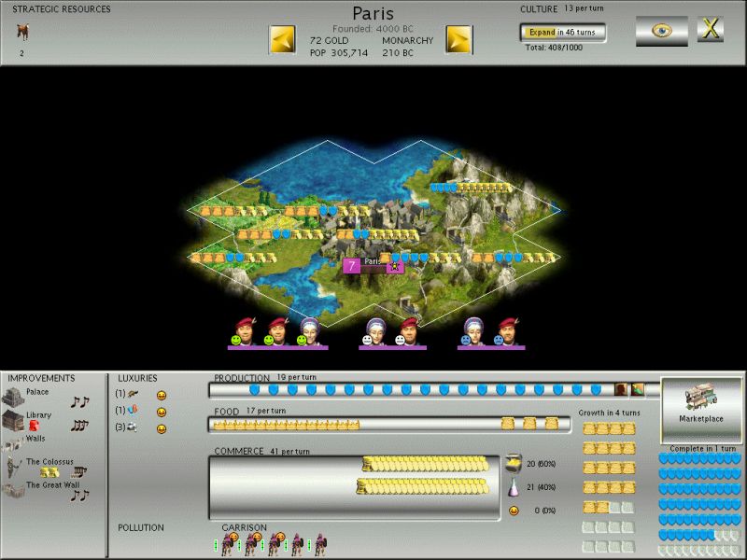Viewport: 747px width, 560px height.
Task: Click the Food bar with bread icons
Action: coord(389,425)
